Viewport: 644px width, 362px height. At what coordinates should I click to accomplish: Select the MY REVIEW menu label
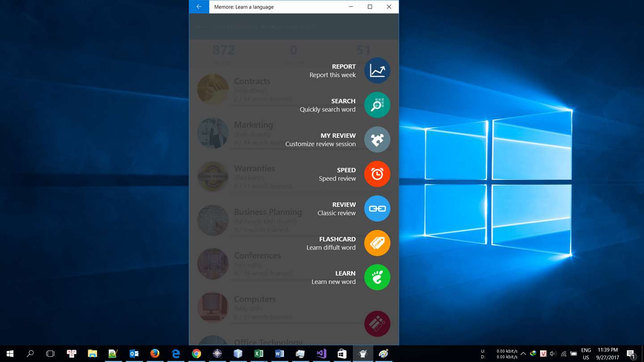(x=338, y=135)
